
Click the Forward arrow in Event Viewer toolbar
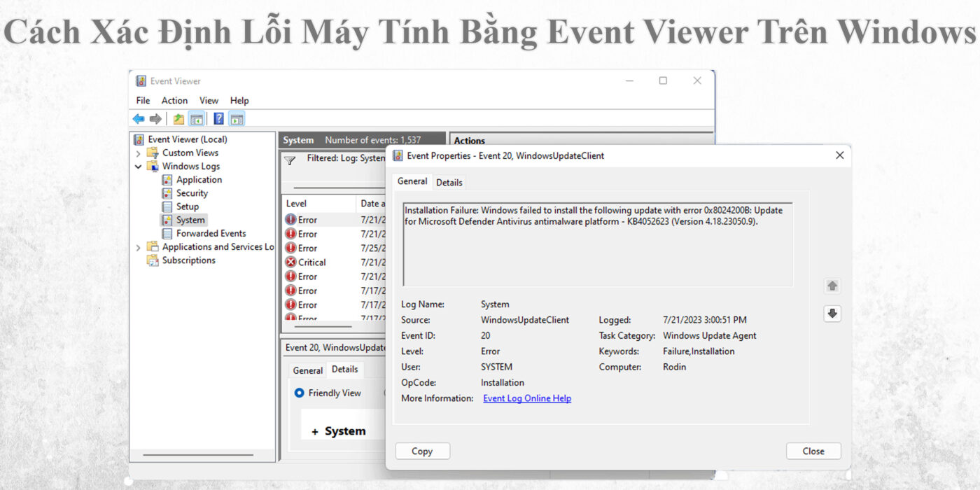(155, 119)
